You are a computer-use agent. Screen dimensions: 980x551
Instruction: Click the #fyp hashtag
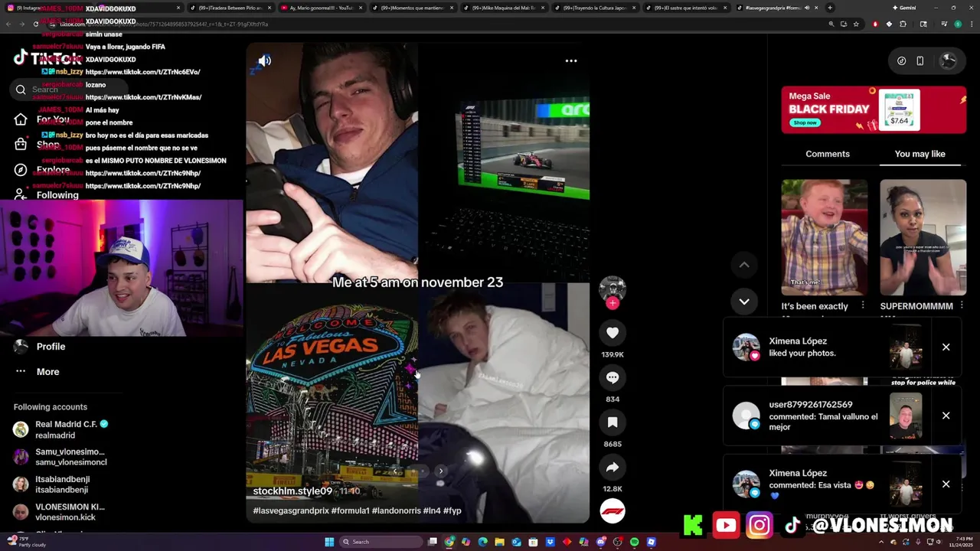(452, 510)
